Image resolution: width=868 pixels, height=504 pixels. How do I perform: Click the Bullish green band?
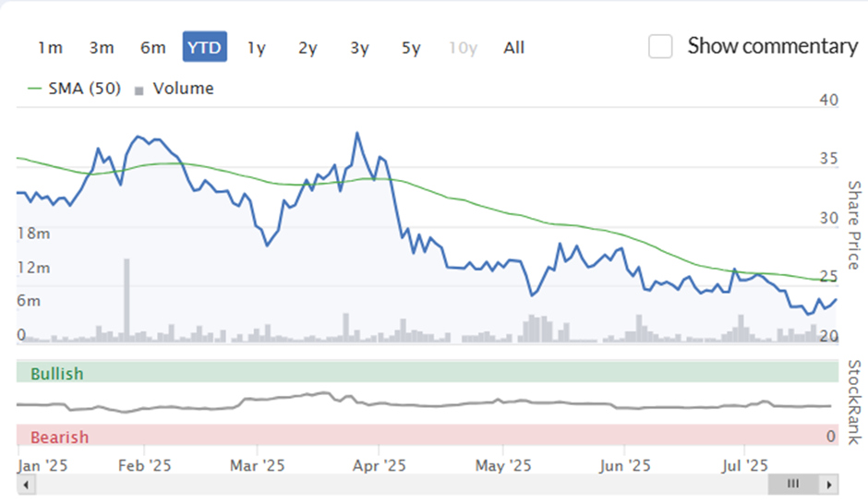pos(428,372)
